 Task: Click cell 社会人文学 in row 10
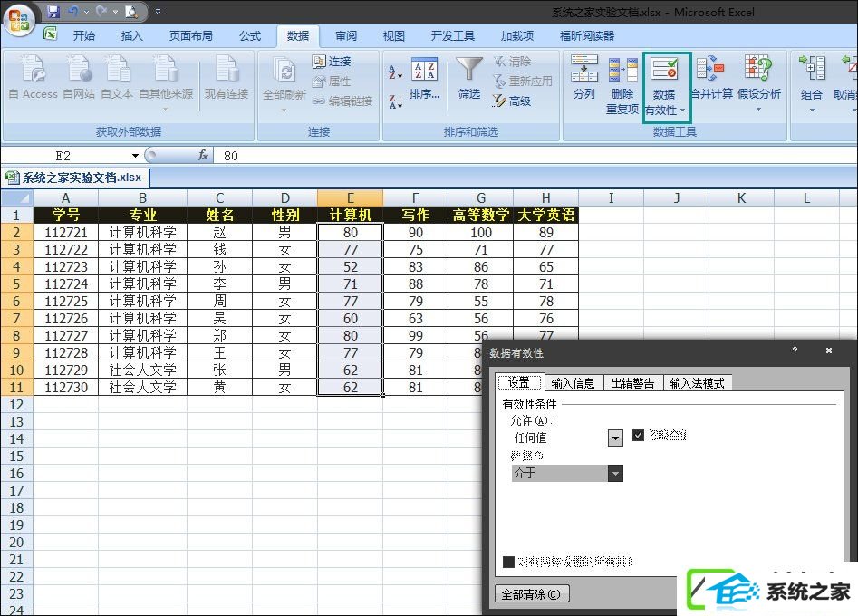tap(142, 370)
